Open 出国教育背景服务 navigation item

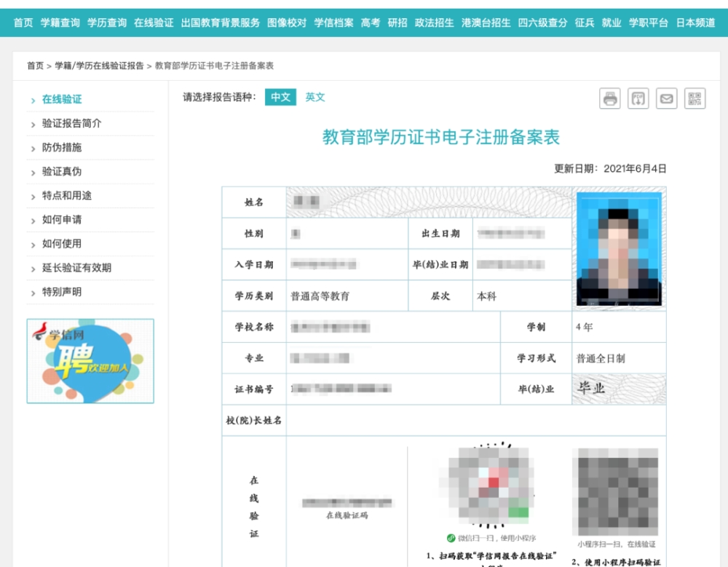tap(220, 23)
